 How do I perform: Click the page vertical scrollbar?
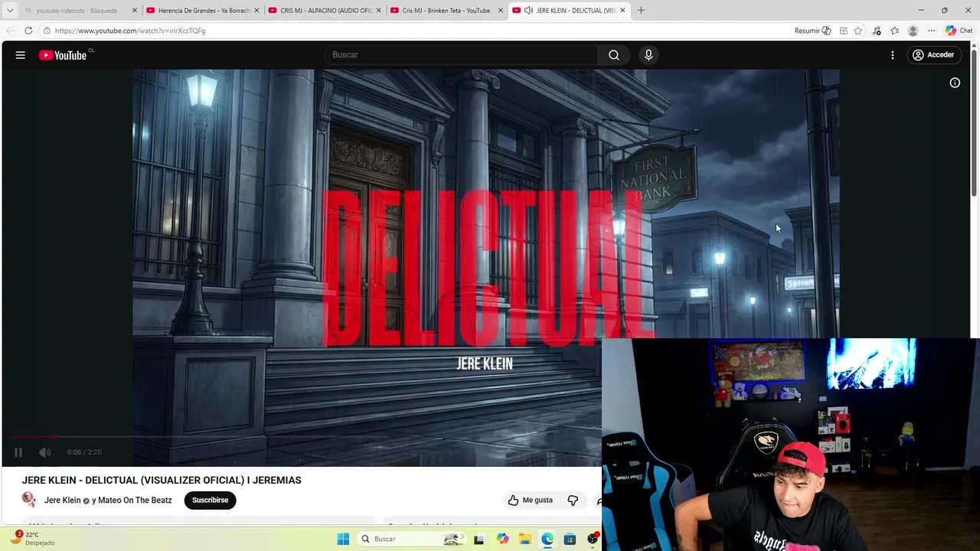[x=975, y=122]
